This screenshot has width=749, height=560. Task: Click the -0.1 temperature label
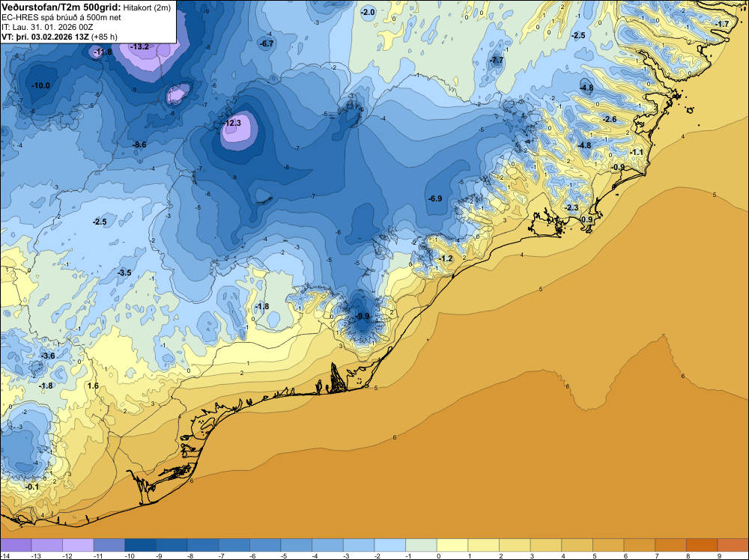tap(32, 487)
